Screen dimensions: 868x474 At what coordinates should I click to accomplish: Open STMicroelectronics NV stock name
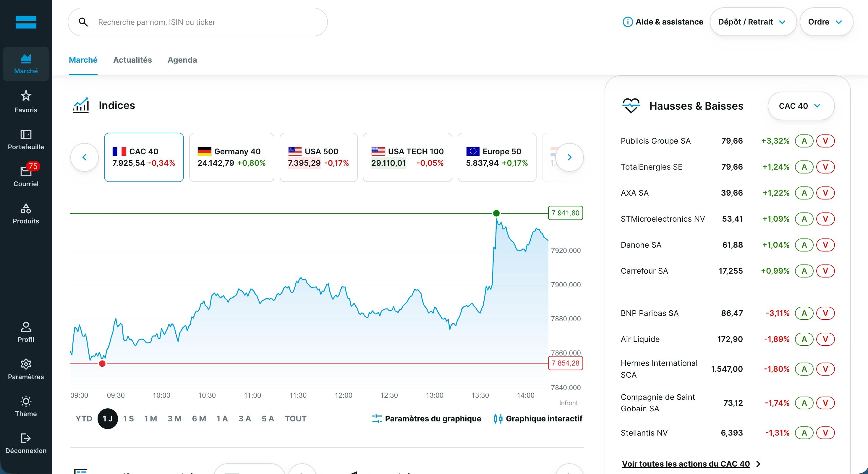663,219
